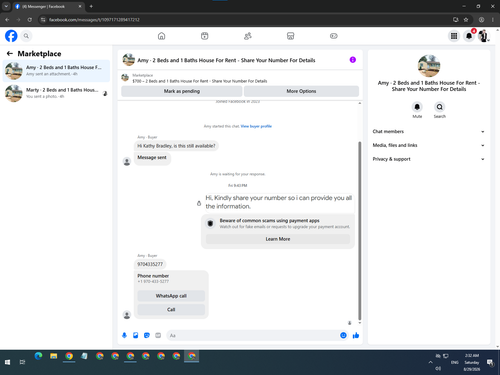This screenshot has width=500, height=375.
Task: Open Task View on the taskbar
Action: pyautogui.click(x=22, y=362)
